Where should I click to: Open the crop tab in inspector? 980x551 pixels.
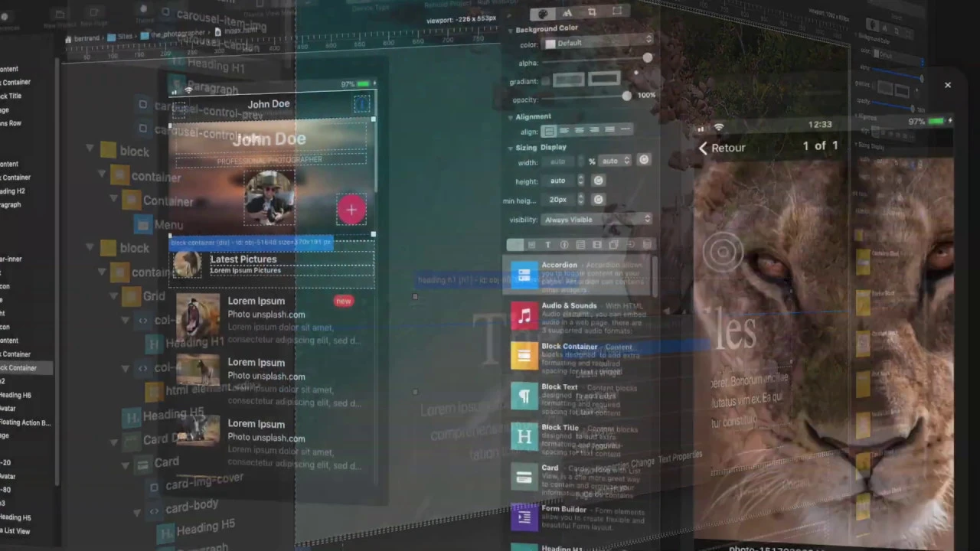[x=592, y=13]
